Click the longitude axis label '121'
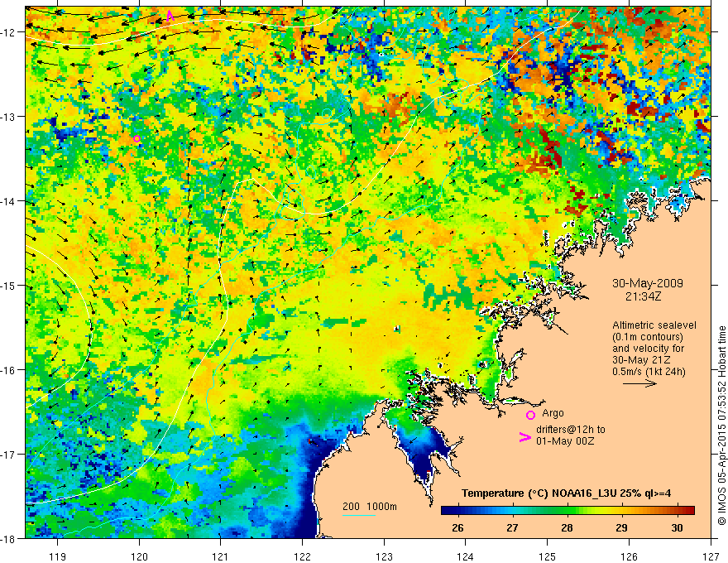This screenshot has width=728, height=563. 221,556
